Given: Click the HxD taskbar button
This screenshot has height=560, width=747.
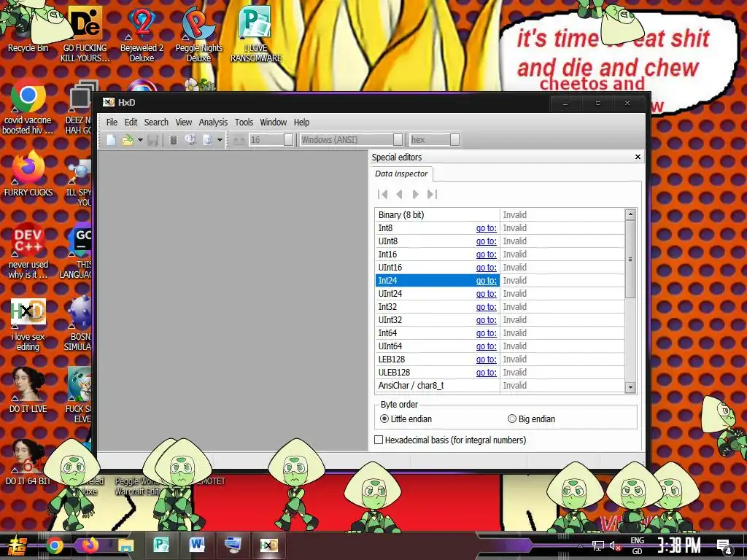Looking at the screenshot, I should point(268,545).
